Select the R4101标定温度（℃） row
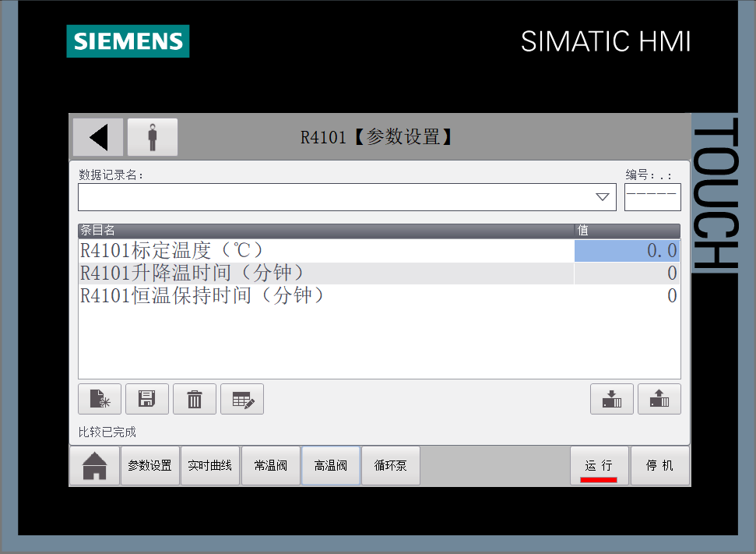The width and height of the screenshot is (756, 554). (379, 250)
